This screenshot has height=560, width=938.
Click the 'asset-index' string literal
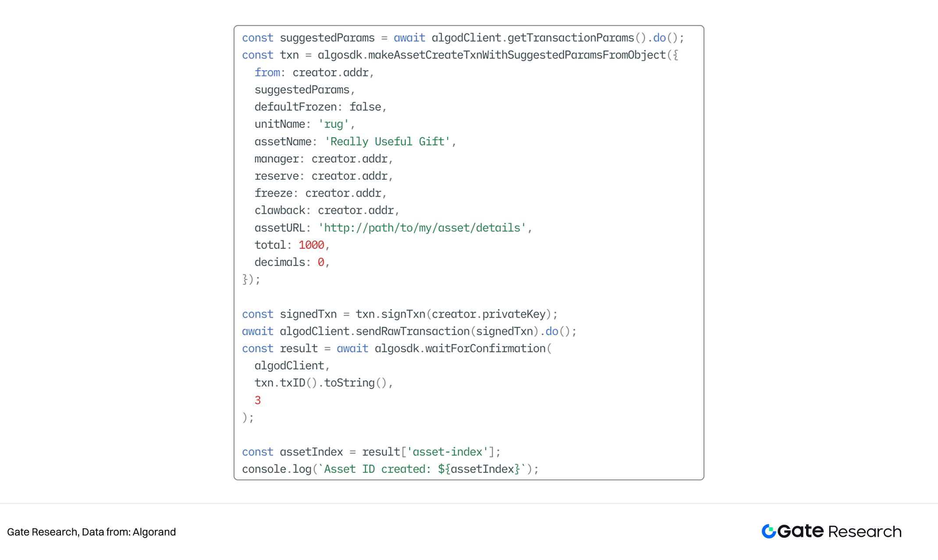pyautogui.click(x=448, y=452)
